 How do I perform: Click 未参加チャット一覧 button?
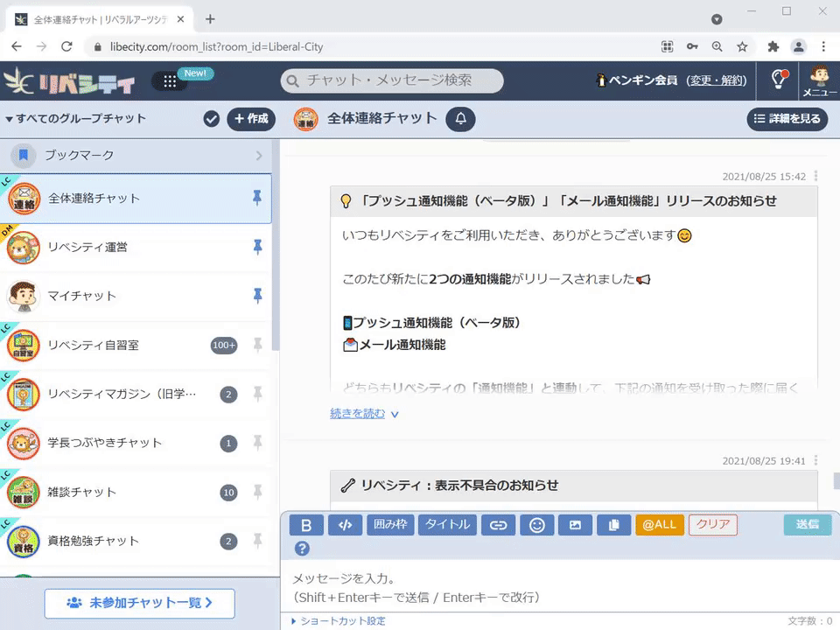point(139,603)
